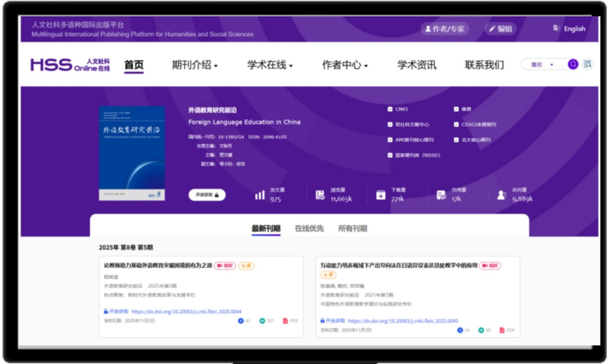Viewport: 607px width, 364px height.
Task: Click the PDF icon on the second article
Action: pos(502,330)
